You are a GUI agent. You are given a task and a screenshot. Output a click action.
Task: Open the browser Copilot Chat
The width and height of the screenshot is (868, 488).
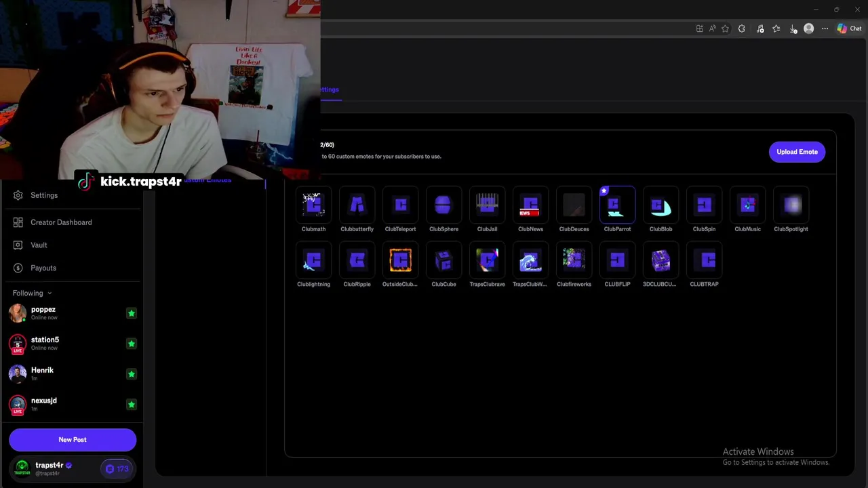click(x=849, y=28)
